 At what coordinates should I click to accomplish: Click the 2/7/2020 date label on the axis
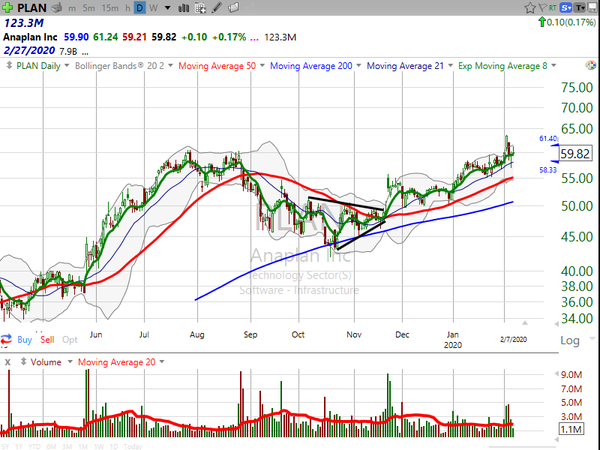point(513,339)
